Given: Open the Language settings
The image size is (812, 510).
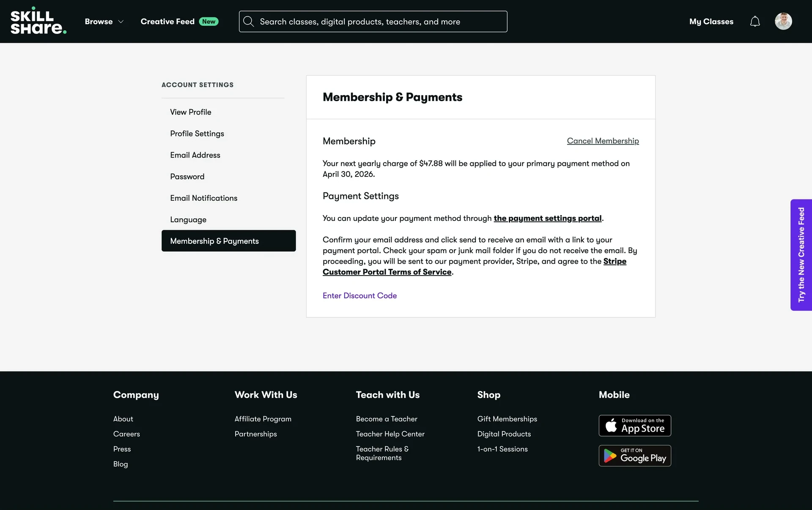Looking at the screenshot, I should (188, 220).
